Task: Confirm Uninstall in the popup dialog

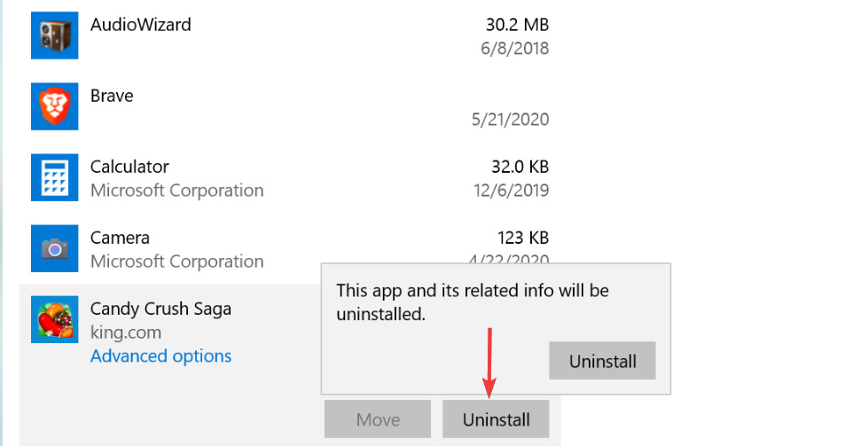Action: click(602, 361)
